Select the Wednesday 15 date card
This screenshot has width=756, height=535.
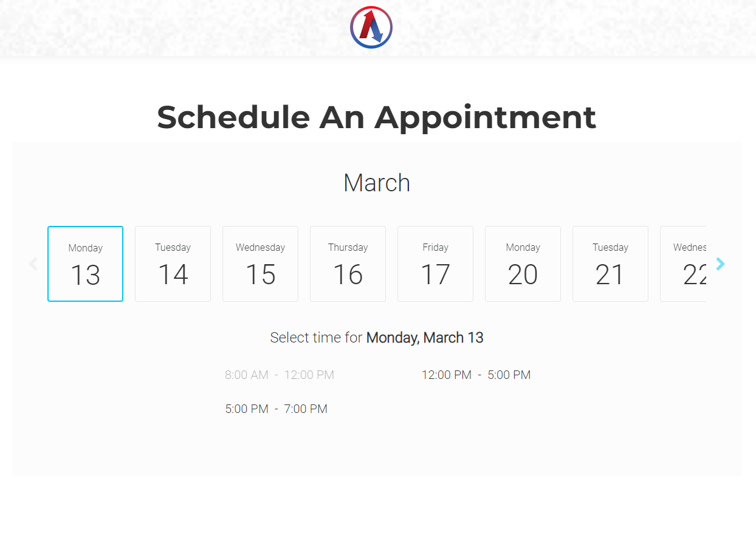click(260, 264)
